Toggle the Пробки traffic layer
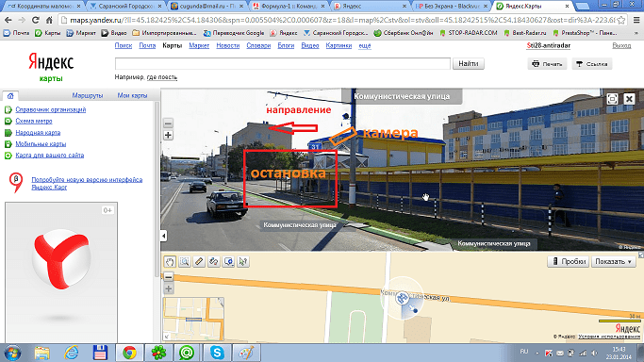The width and height of the screenshot is (644, 362). pyautogui.click(x=569, y=261)
